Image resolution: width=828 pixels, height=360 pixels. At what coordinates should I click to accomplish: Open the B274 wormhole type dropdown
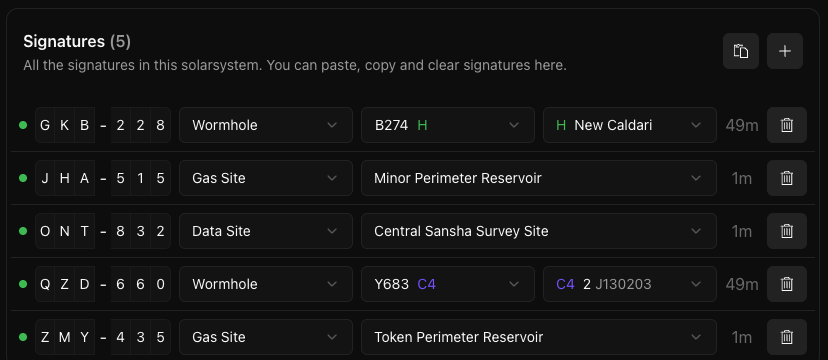click(448, 125)
